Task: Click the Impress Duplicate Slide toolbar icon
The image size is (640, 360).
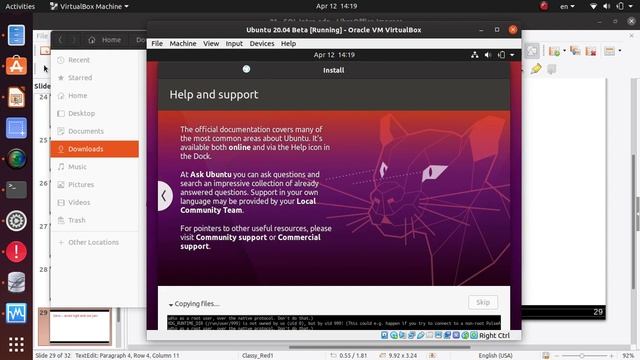Action: click(575, 51)
